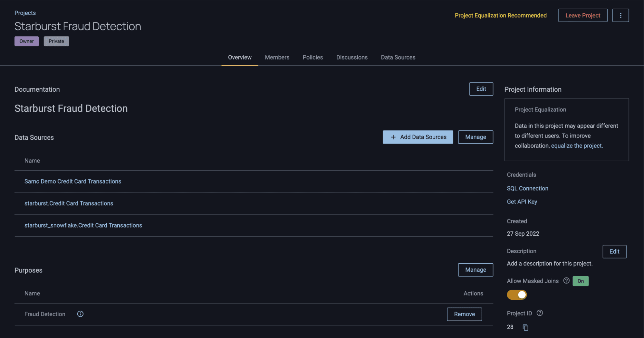Viewport: 644px width, 338px height.
Task: Click the Project ID help icon
Action: (540, 313)
